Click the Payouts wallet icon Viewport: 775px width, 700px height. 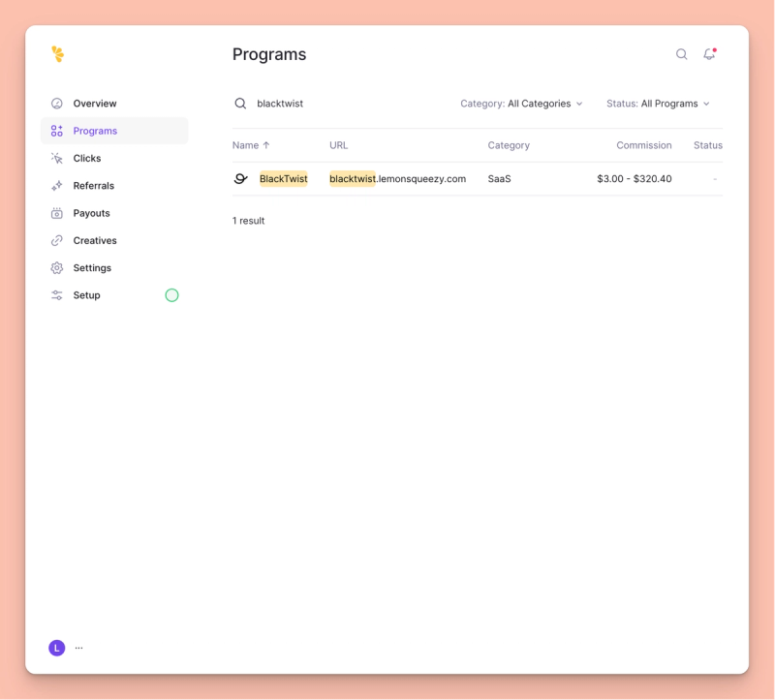[57, 213]
